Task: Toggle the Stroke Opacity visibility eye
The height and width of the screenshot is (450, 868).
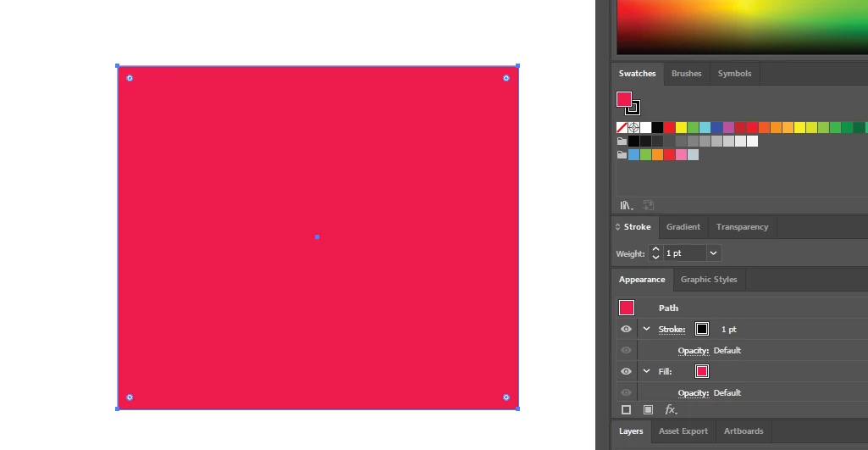Action: pos(626,350)
